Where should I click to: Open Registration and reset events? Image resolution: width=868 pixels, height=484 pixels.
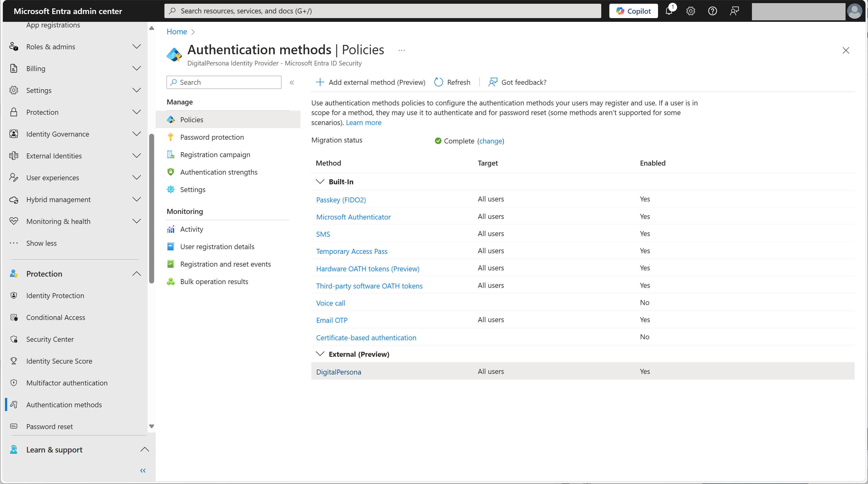[225, 264]
